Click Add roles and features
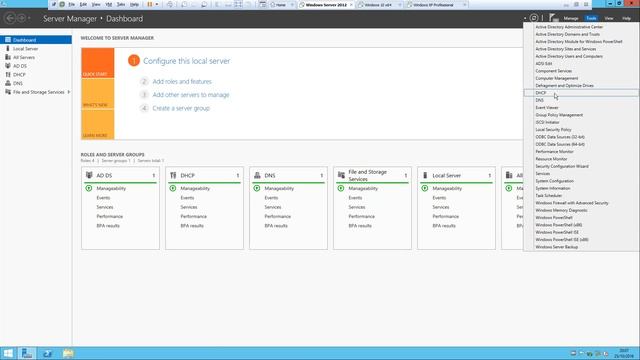Screen dimensions: 640x360 [x=182, y=82]
